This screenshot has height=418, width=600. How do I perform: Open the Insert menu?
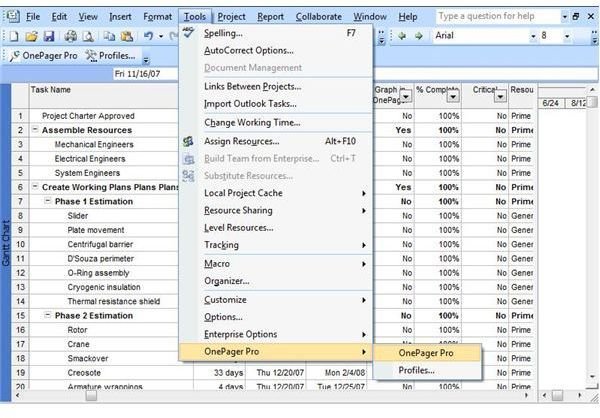pos(120,17)
